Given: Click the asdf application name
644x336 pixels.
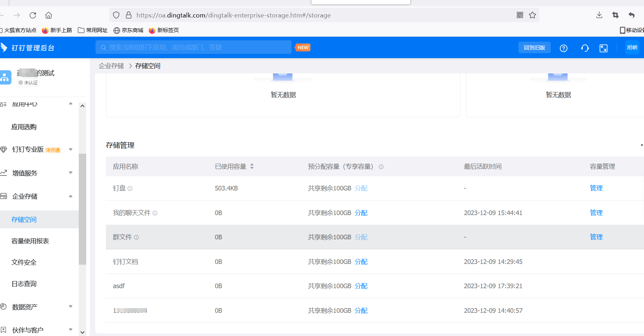Looking at the screenshot, I should coord(119,286).
